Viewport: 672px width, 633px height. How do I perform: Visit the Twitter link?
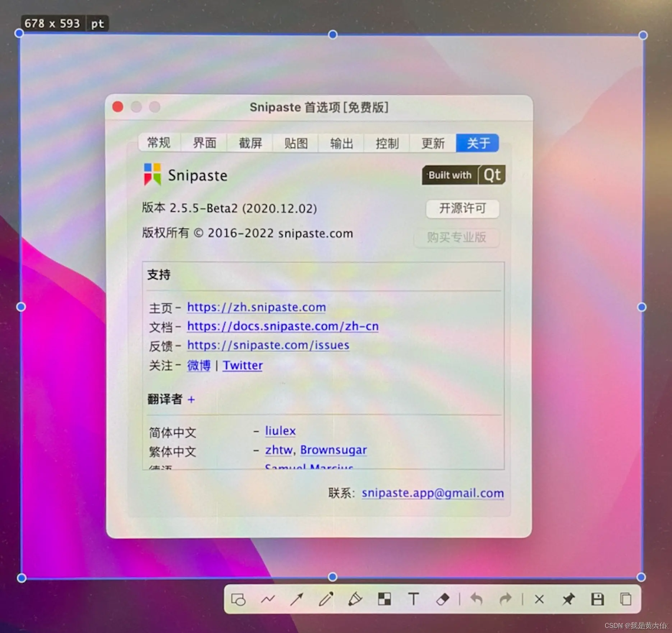pyautogui.click(x=242, y=365)
